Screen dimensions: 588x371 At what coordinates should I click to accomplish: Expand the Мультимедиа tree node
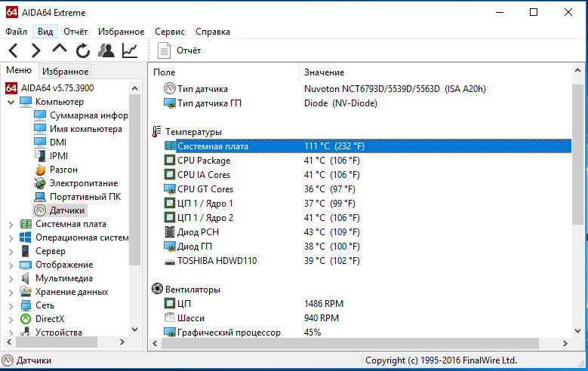coord(11,279)
